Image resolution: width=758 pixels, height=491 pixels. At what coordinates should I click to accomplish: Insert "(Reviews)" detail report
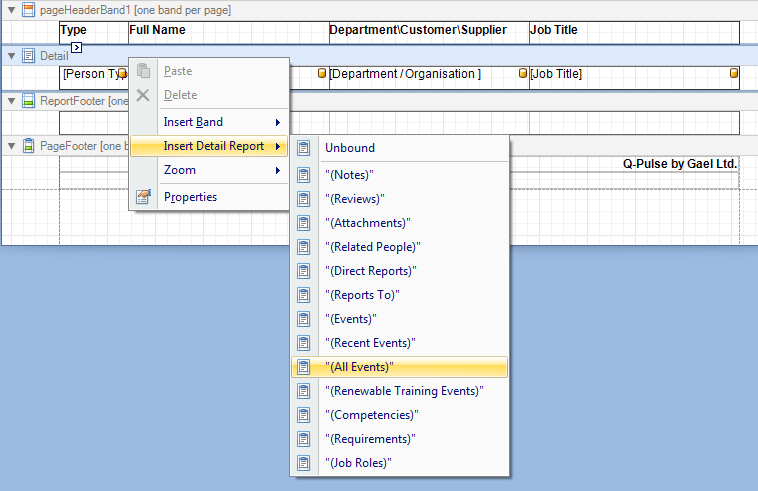[x=400, y=199]
